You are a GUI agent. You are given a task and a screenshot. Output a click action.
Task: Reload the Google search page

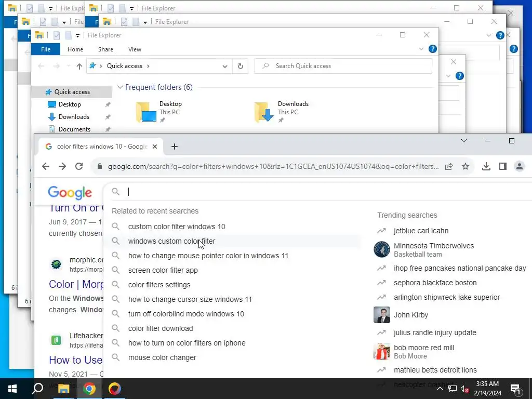[79, 166]
